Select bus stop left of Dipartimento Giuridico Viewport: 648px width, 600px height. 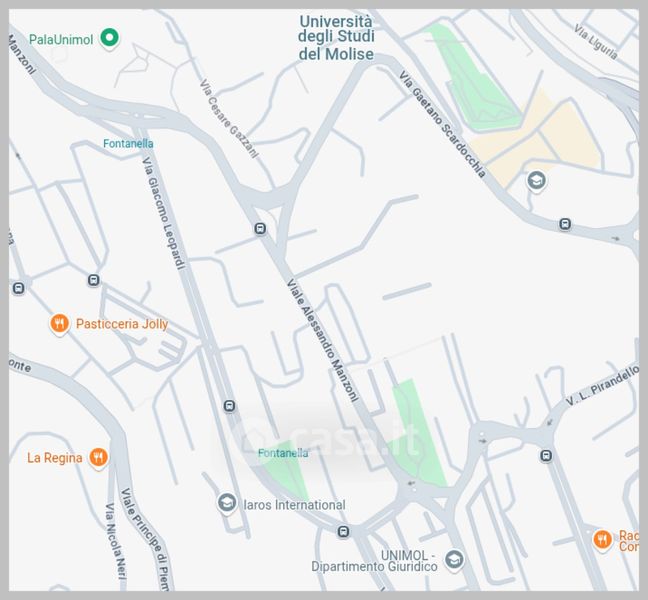pos(343,531)
